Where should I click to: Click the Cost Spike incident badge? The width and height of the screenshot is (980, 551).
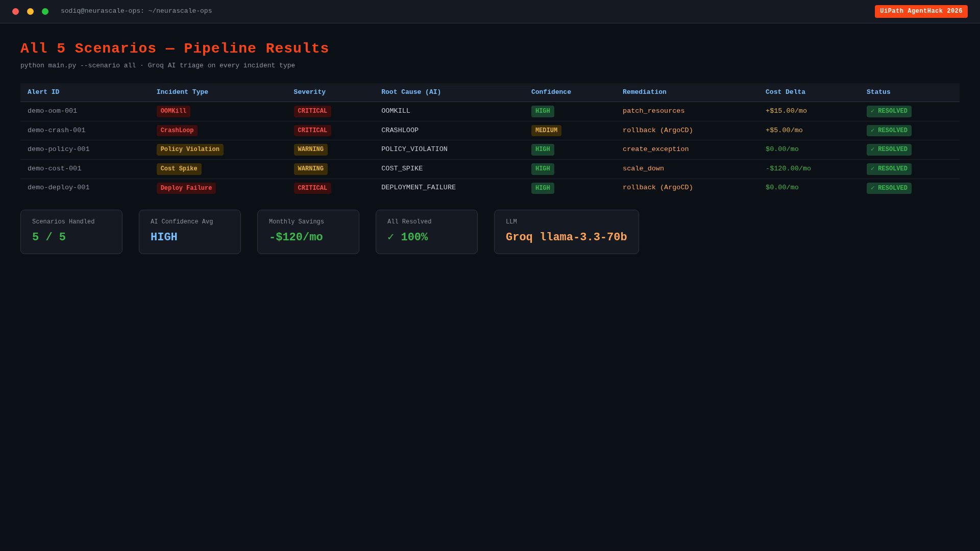click(x=179, y=169)
